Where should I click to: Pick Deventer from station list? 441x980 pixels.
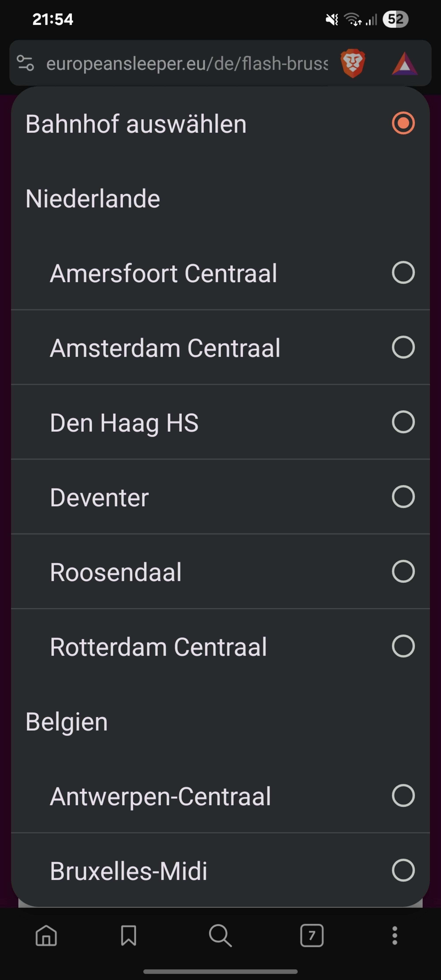(99, 497)
